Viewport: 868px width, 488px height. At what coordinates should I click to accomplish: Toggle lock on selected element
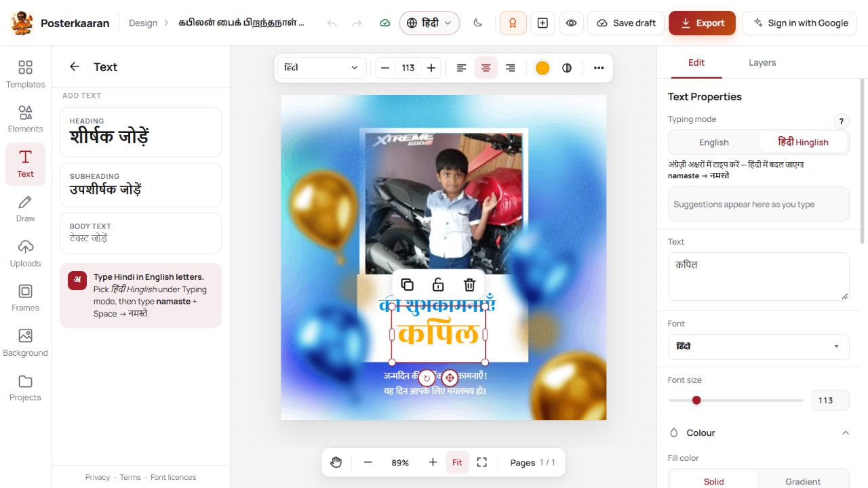tap(438, 285)
